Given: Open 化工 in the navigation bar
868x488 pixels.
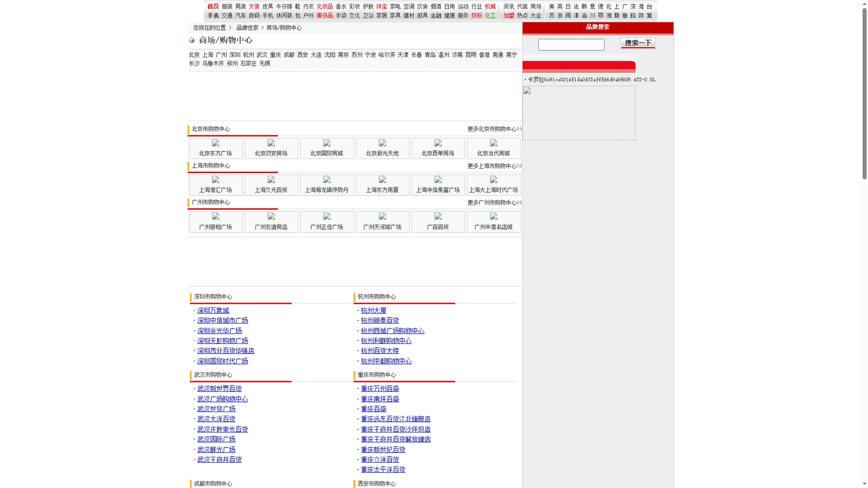Looking at the screenshot, I should [490, 16].
